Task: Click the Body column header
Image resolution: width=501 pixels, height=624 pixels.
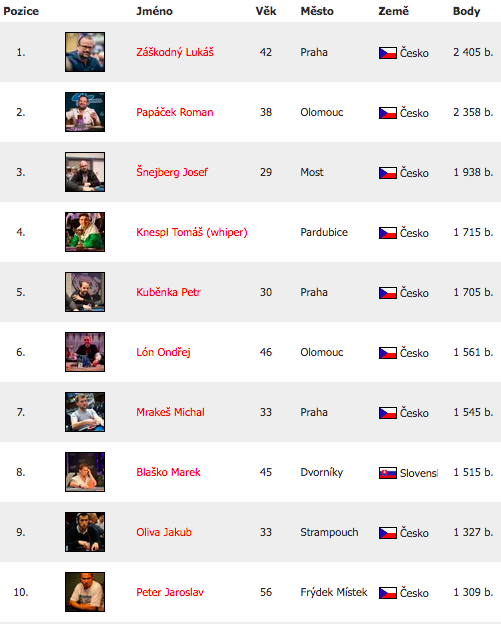Action: tap(466, 11)
